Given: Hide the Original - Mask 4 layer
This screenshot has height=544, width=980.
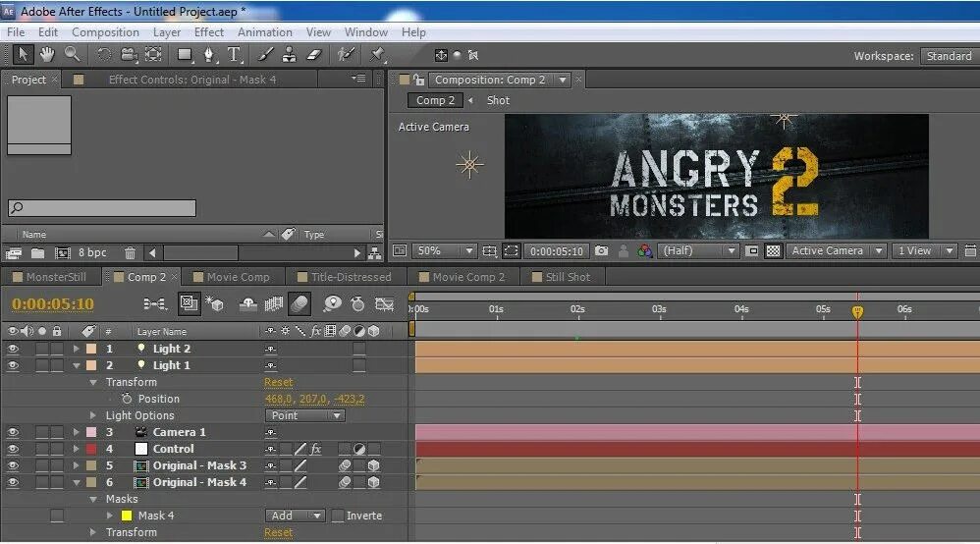Looking at the screenshot, I should pyautogui.click(x=13, y=483).
